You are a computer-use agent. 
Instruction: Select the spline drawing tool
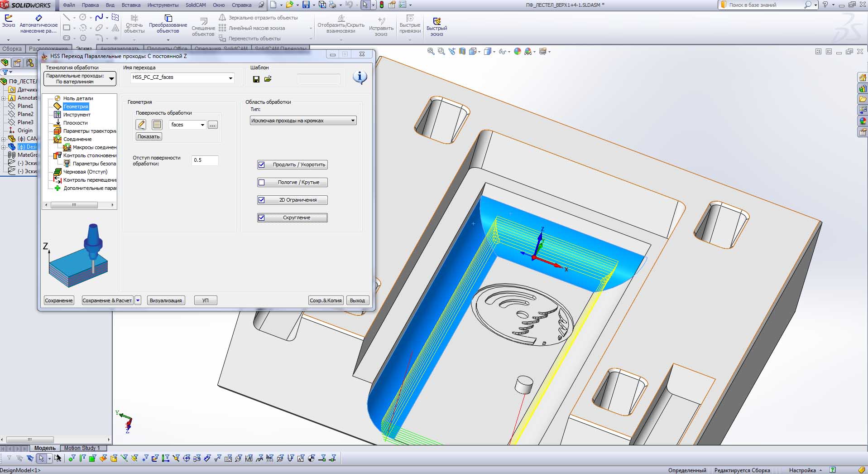[99, 17]
